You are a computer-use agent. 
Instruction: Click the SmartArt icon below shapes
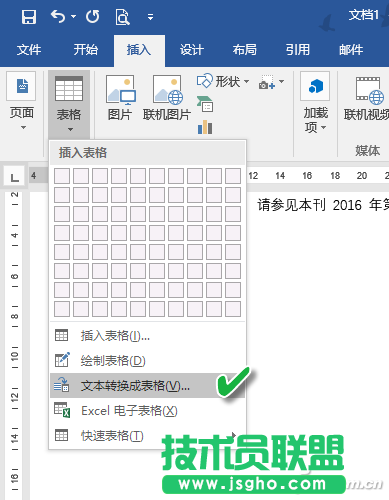tap(205, 104)
